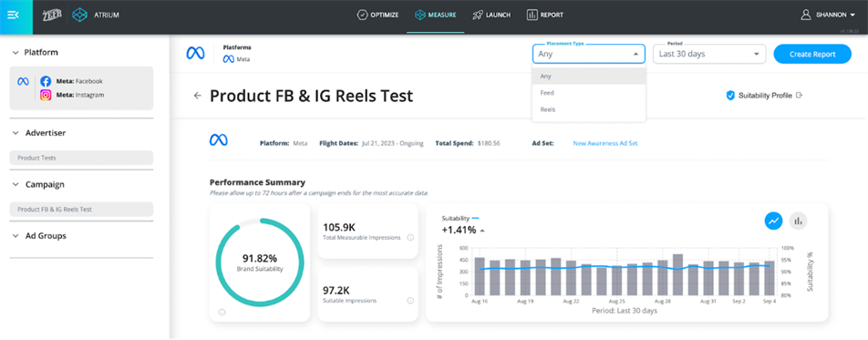Collapse the sidebar with the menu icon
This screenshot has width=868, height=340.
click(x=15, y=15)
